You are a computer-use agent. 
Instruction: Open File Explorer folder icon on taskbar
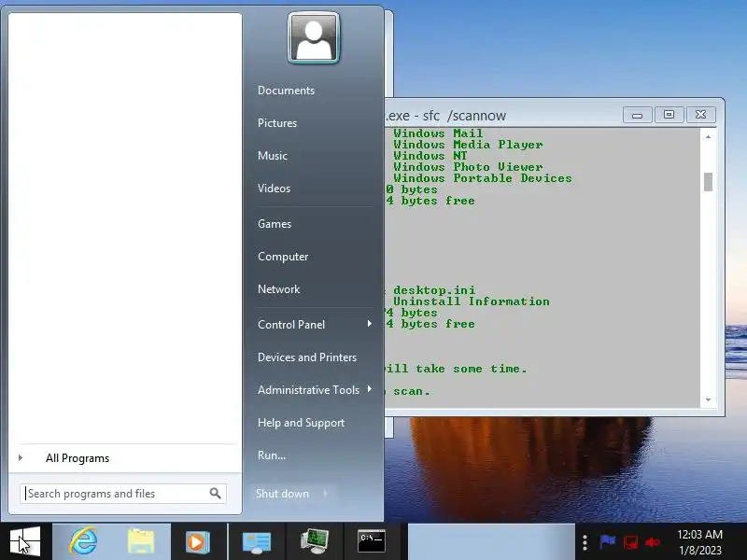click(141, 541)
